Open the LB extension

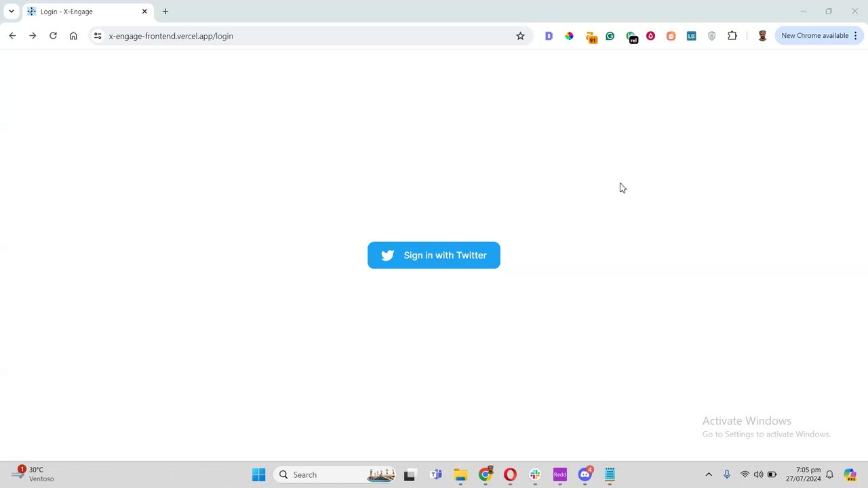[692, 36]
